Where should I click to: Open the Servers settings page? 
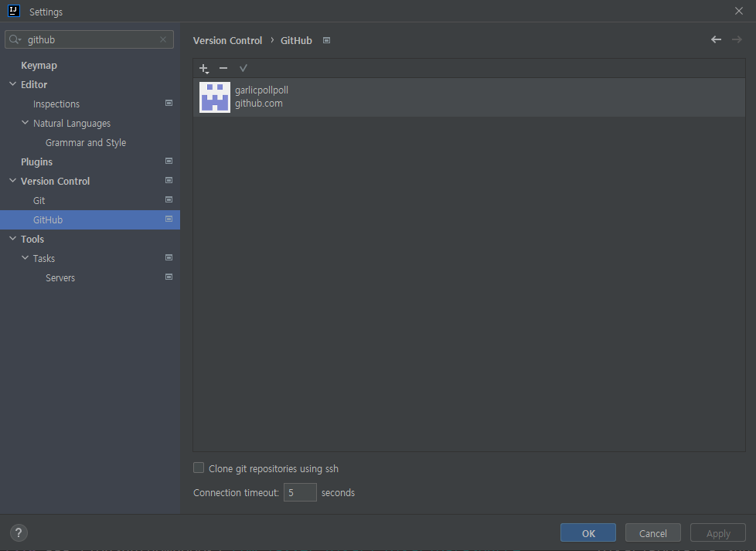click(x=60, y=277)
